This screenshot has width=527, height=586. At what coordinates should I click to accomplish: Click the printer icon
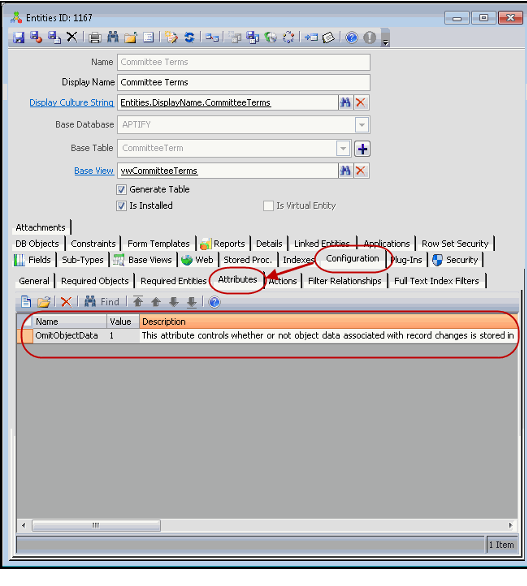pos(95,38)
